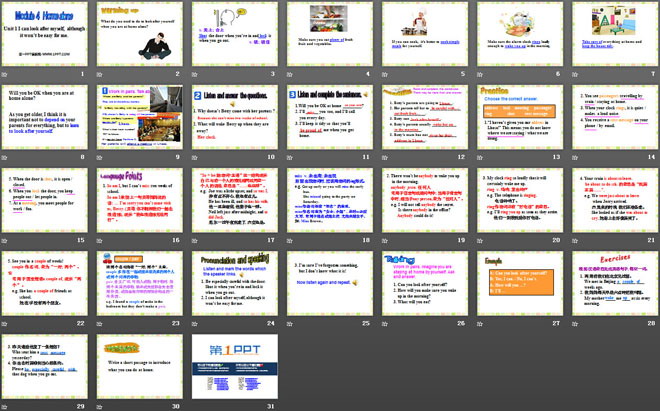Select the Pronunciation and speaking slide
The width and height of the screenshot is (660, 411).
pyautogui.click(x=235, y=283)
